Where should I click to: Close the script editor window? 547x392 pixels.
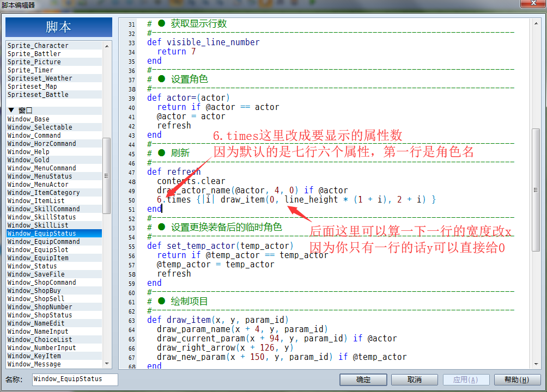point(533,3)
